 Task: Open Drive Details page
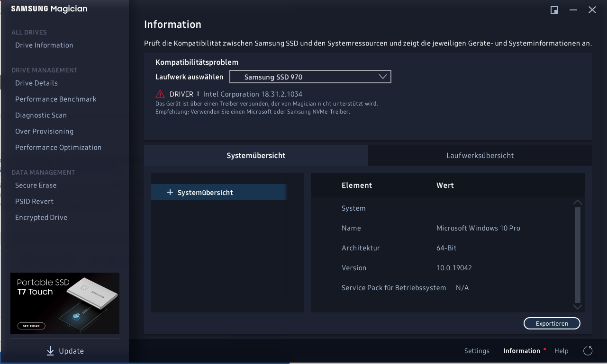(x=36, y=83)
